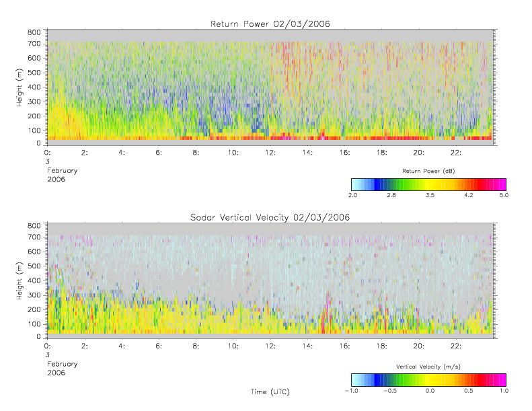Click 'Height (m)' label of Return Power plot
Image resolution: width=532 pixels, height=411 pixels.
click(19, 87)
